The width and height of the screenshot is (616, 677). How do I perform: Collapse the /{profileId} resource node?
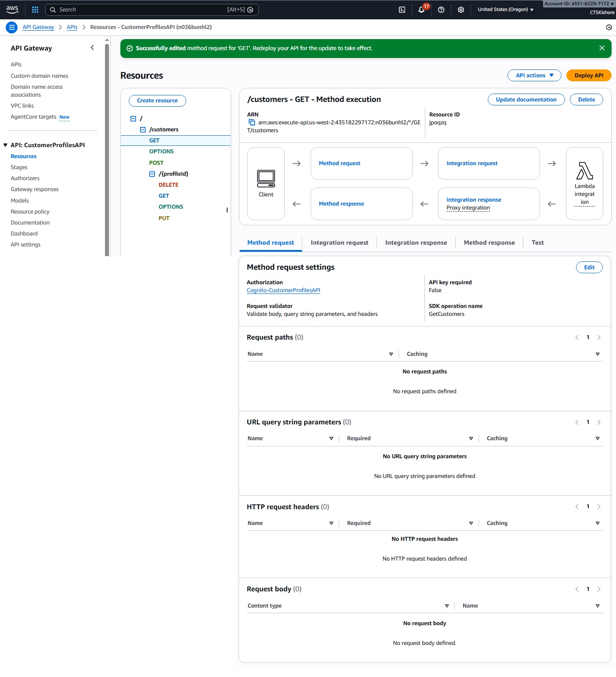[152, 174]
